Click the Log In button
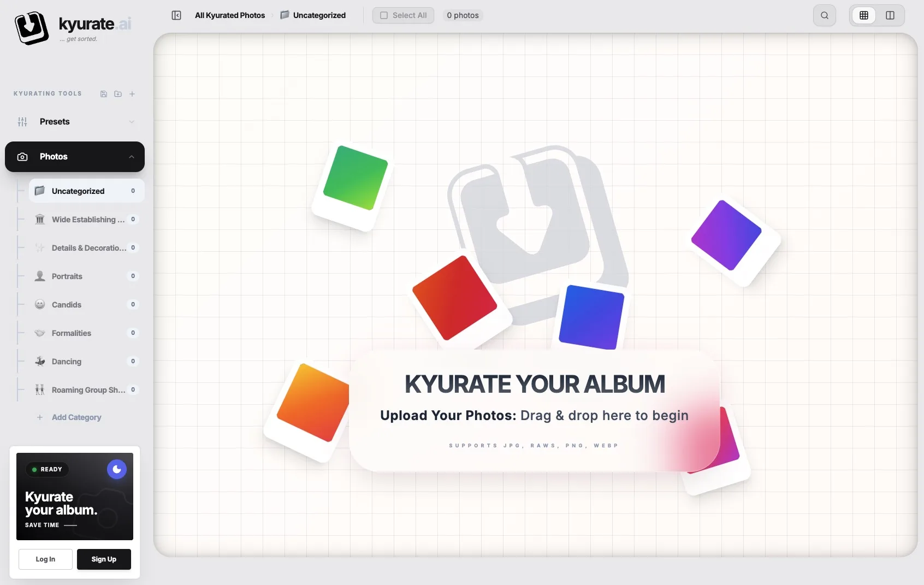 coord(45,559)
